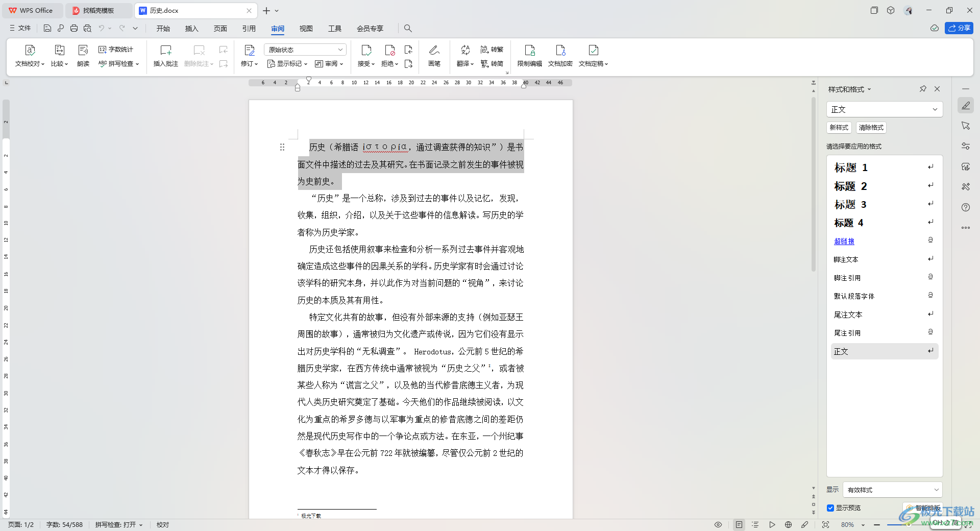This screenshot has height=531, width=980.
Task: Click the 拒绝 reject changes icon
Action: click(389, 50)
